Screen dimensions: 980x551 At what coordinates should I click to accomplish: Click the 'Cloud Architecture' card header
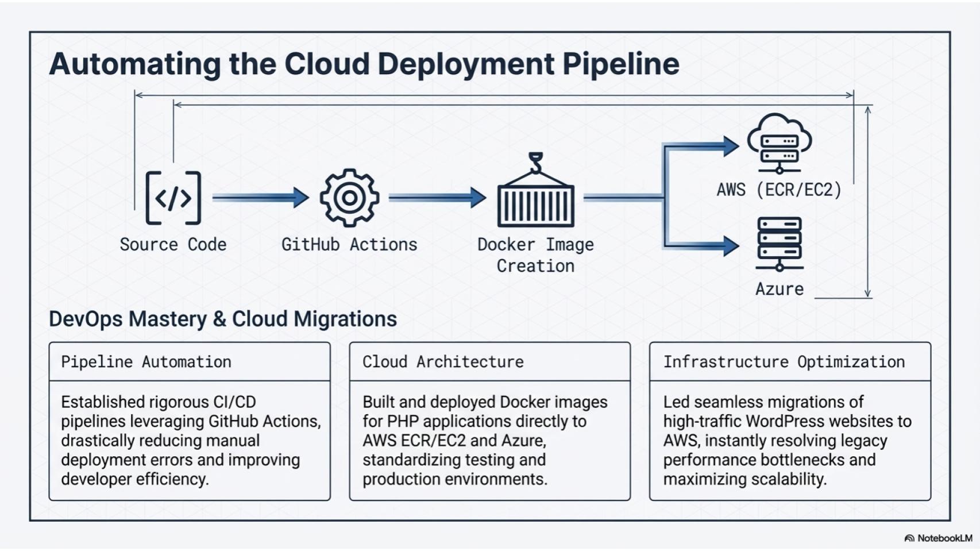pyautogui.click(x=490, y=361)
